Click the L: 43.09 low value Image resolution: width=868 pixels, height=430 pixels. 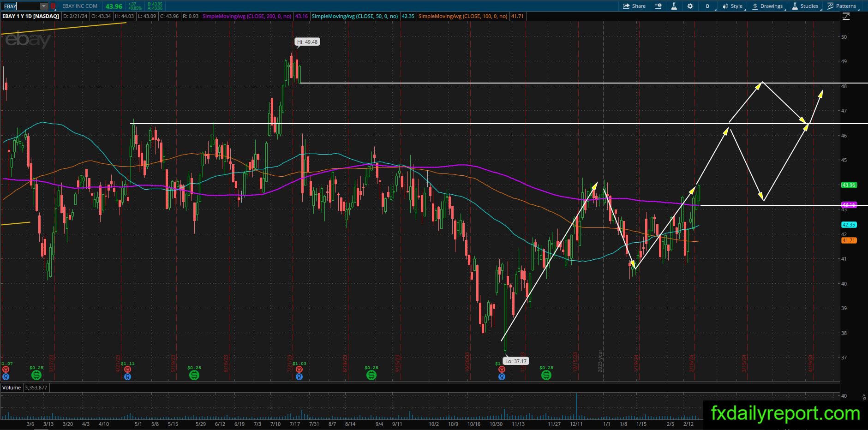click(x=147, y=16)
